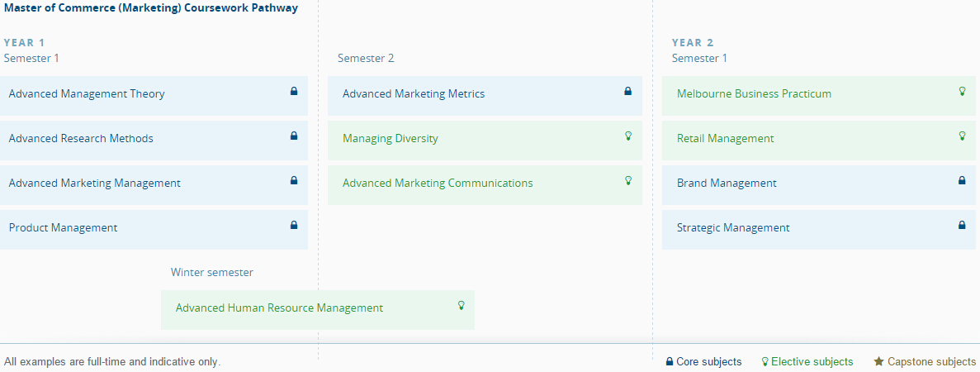Click lock icon on Advanced Management Theory

[294, 92]
